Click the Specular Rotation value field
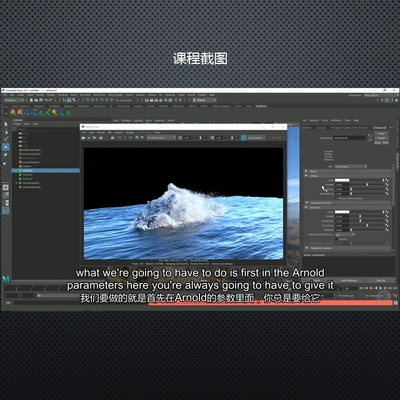400x400 pixels. click(342, 230)
